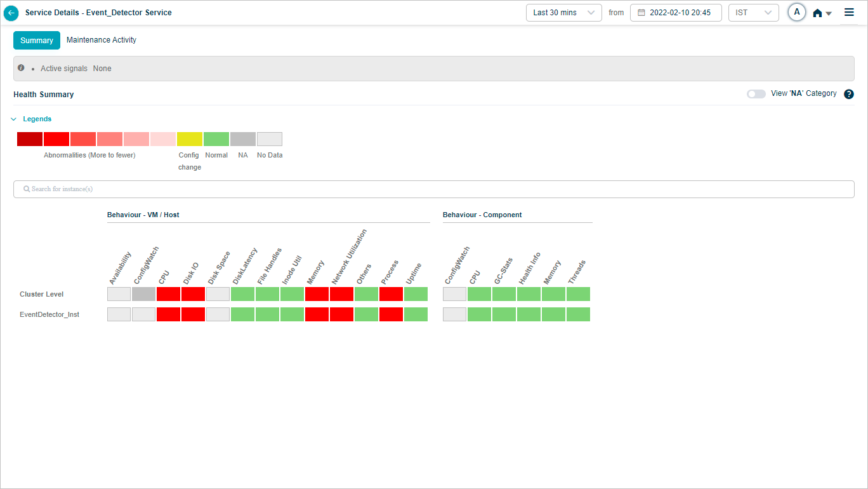Open the IST timezone dropdown
The image size is (868, 489).
coord(753,13)
